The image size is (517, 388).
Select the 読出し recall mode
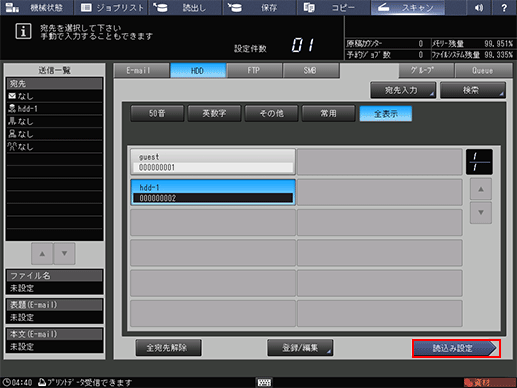(185, 7)
